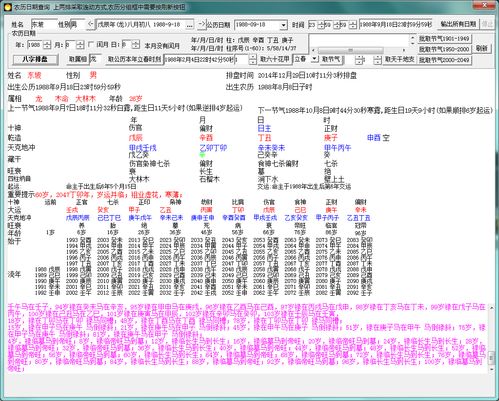499x401 pixels.
Task: Click 大运 entry 壬戌
Action: (72, 210)
